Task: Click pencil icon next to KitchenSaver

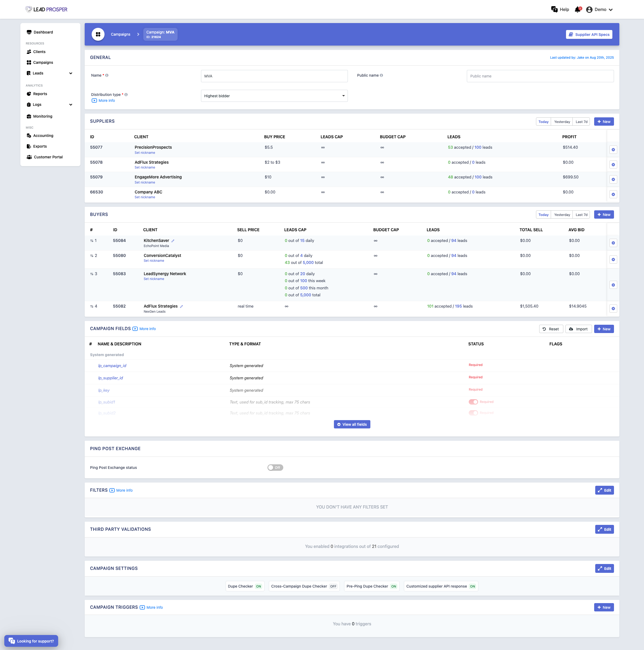Action: 173,241
